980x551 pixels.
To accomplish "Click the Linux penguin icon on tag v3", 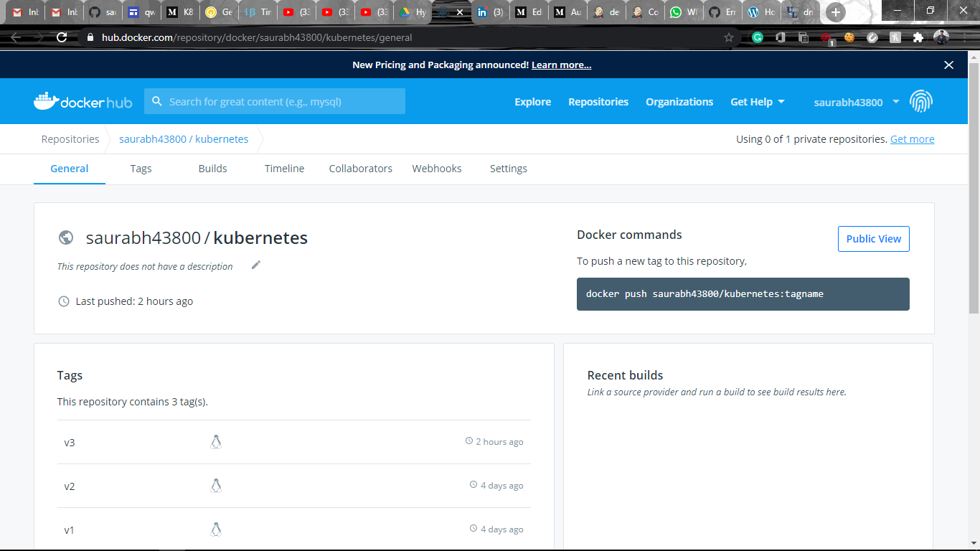I will click(216, 442).
